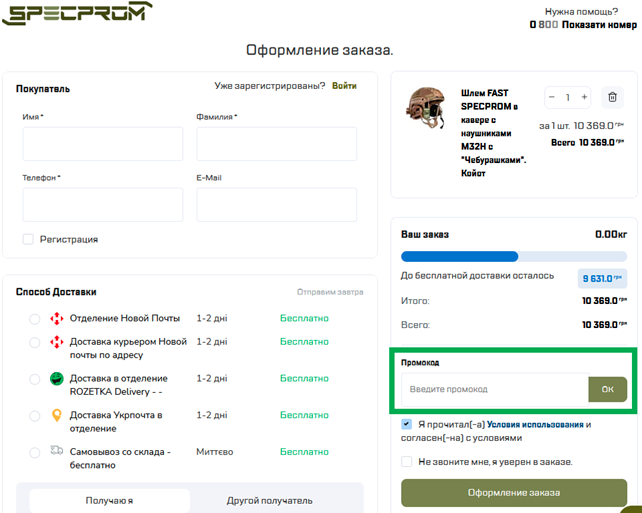Focus the Фамилия input field

(x=276, y=144)
